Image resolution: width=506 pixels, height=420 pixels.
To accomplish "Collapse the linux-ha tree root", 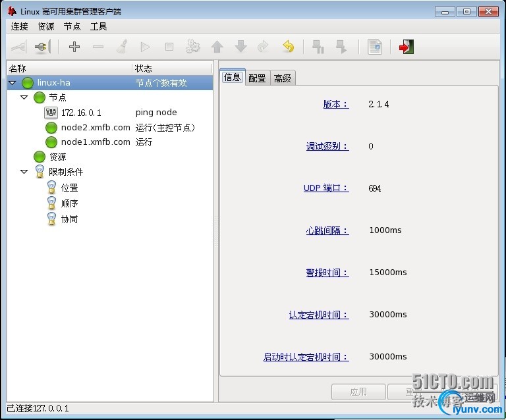I will pos(13,83).
